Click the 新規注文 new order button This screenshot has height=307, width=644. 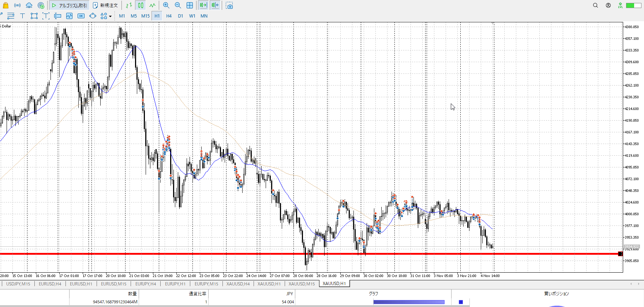point(105,5)
